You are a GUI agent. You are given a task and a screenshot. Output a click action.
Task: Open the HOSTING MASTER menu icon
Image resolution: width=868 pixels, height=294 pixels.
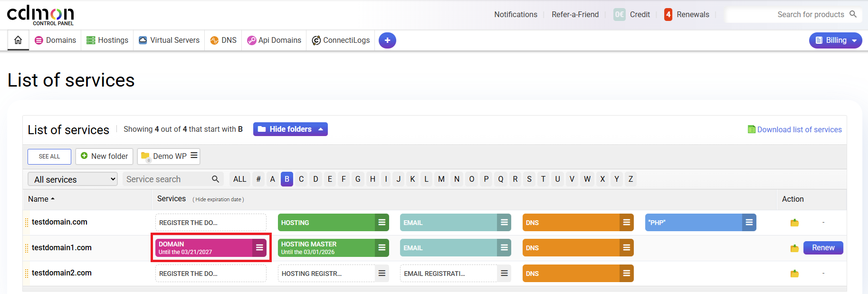[x=382, y=247]
